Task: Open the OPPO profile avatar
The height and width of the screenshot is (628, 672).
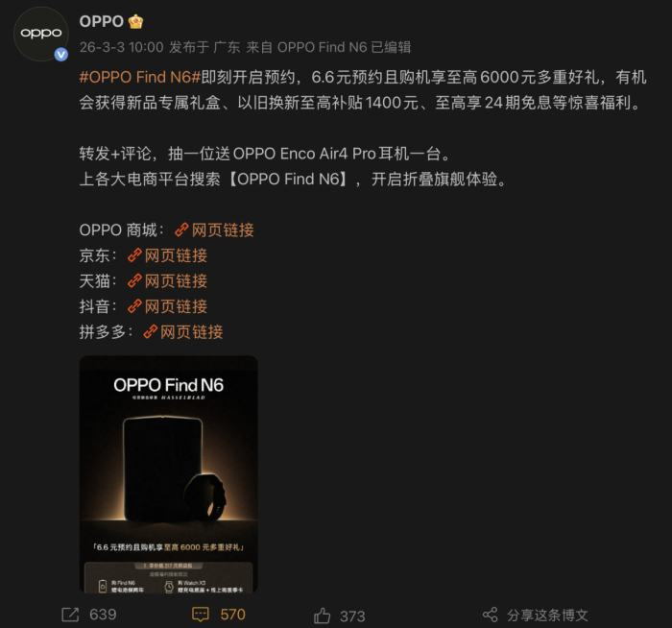Action: (41, 34)
